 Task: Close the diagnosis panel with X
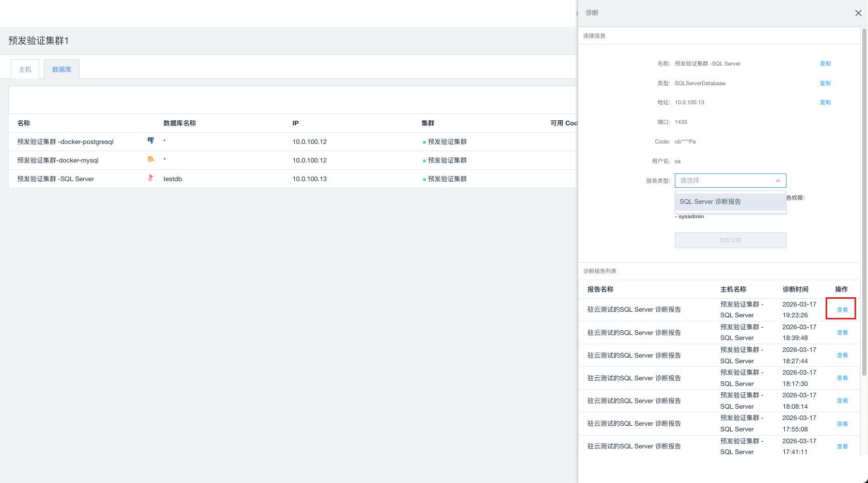pos(858,13)
